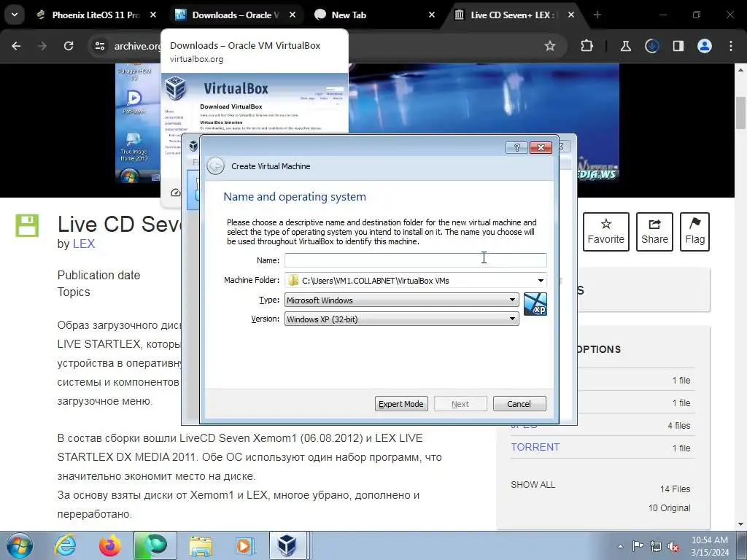Close the New Tab tab
The width and height of the screenshot is (747, 560).
coord(432,15)
